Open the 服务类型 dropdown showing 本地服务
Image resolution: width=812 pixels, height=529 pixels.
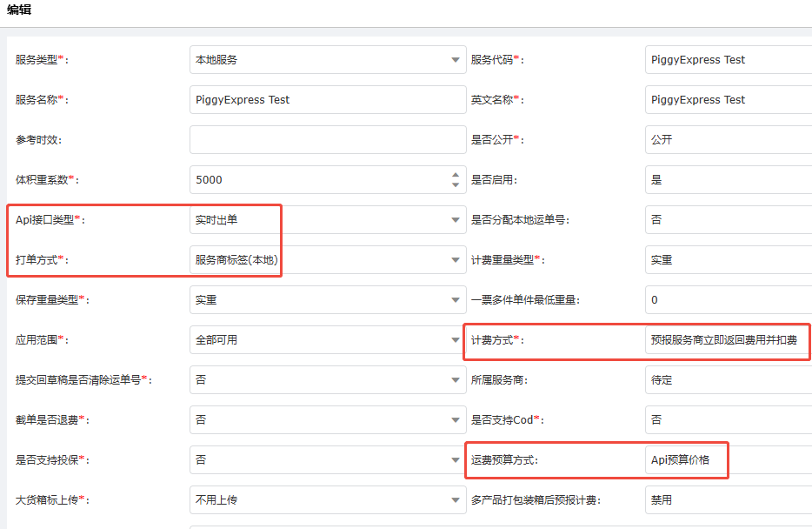(327, 60)
